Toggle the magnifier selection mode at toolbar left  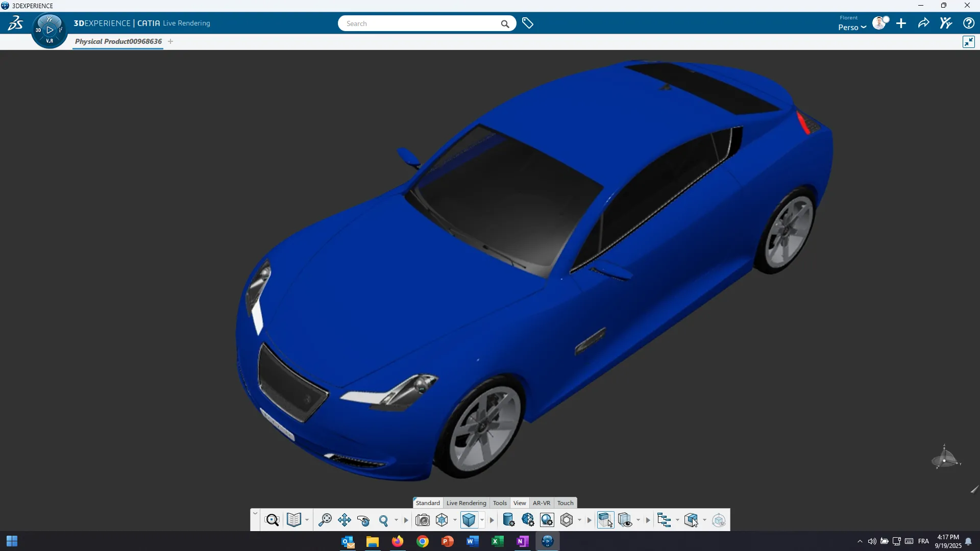point(273,520)
